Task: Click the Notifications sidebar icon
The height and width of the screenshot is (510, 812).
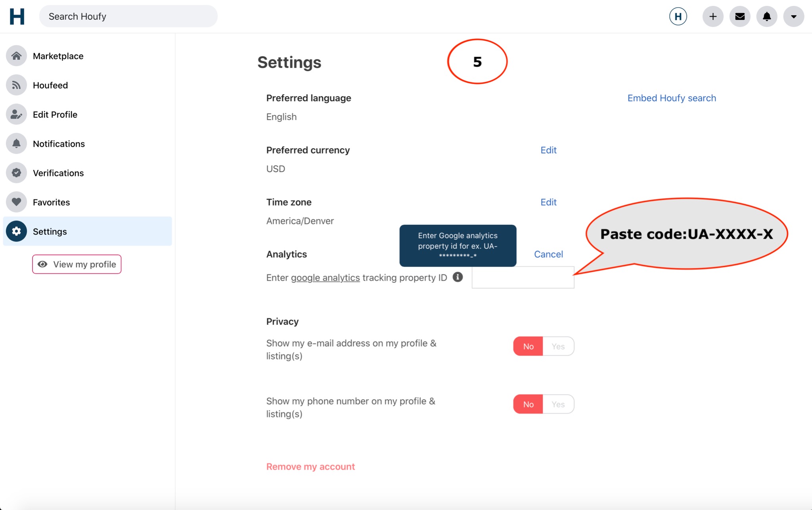Action: click(16, 144)
